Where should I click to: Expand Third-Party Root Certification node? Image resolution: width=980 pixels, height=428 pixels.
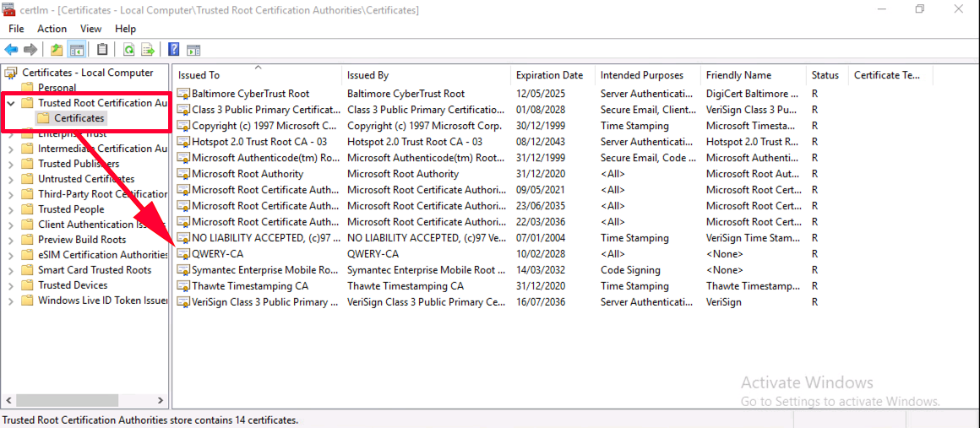11,193
